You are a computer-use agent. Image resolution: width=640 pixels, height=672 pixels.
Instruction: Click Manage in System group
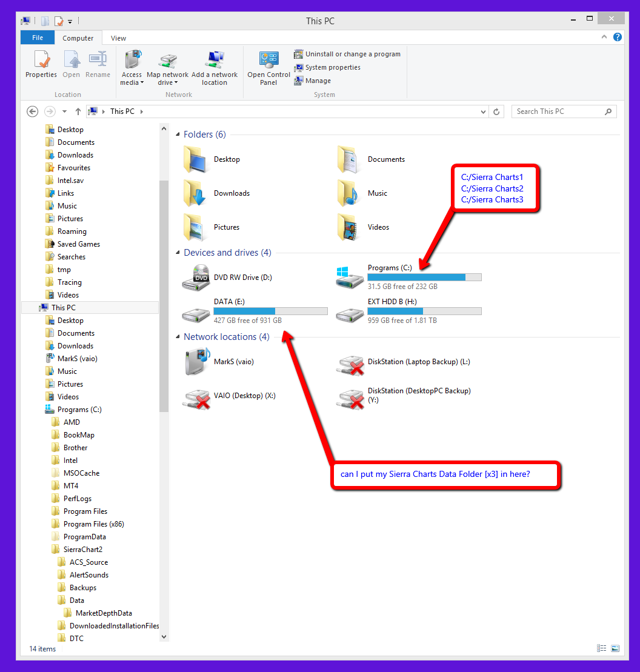pyautogui.click(x=313, y=81)
